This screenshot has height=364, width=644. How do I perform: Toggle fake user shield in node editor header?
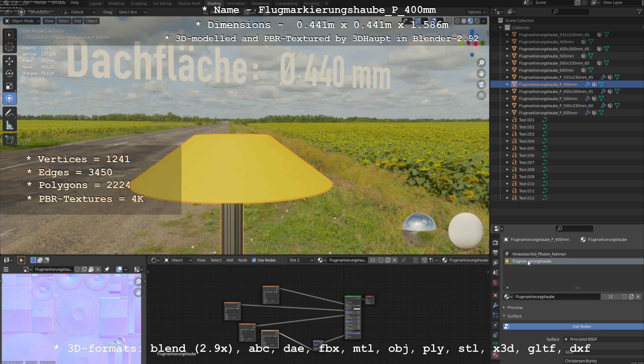(381, 260)
